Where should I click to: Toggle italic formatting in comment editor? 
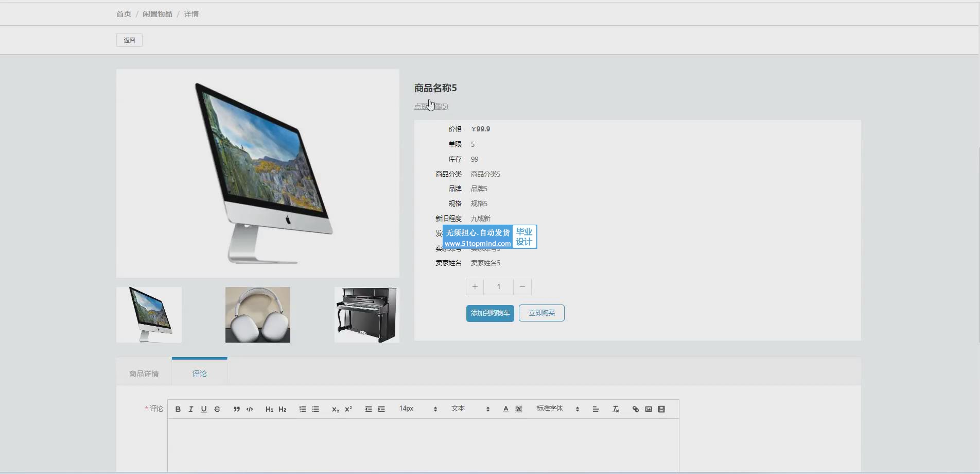tap(191, 409)
